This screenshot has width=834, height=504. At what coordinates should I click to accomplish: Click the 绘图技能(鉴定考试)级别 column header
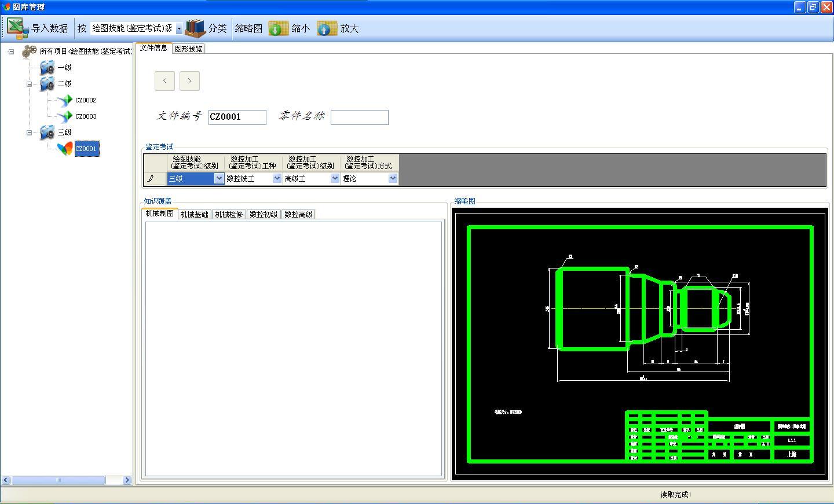point(196,163)
